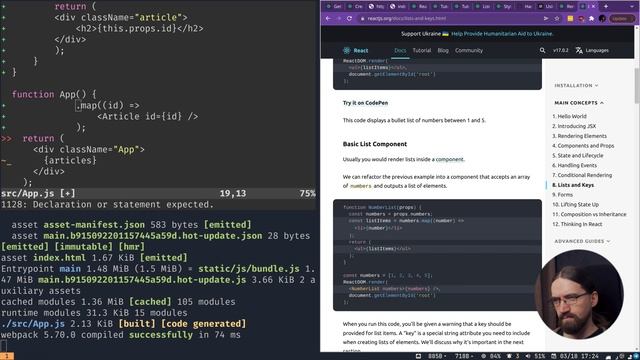The image size is (640, 360).
Task: Reload the reactjs.org page
Action: (x=349, y=18)
